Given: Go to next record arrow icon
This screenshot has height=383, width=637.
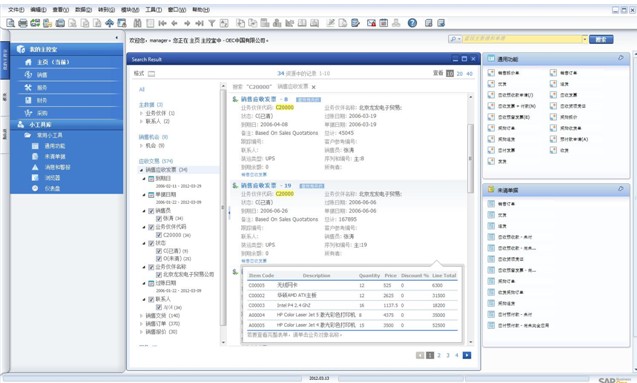Looking at the screenshot, I should [x=187, y=23].
